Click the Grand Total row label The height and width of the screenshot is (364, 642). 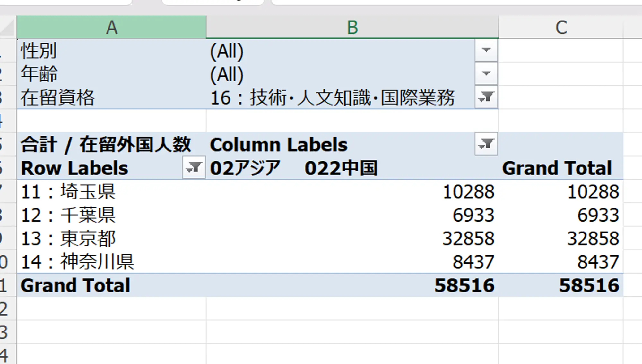[x=111, y=285]
